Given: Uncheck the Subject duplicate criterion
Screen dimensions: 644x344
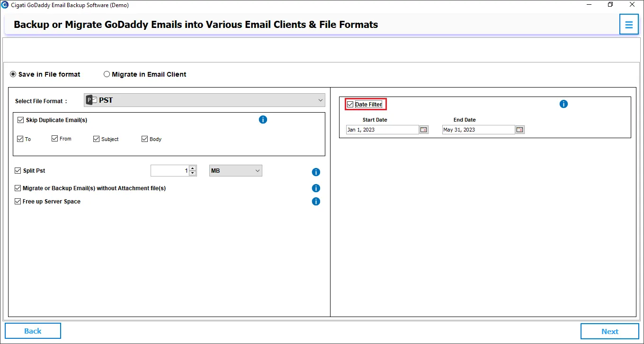Looking at the screenshot, I should point(97,139).
